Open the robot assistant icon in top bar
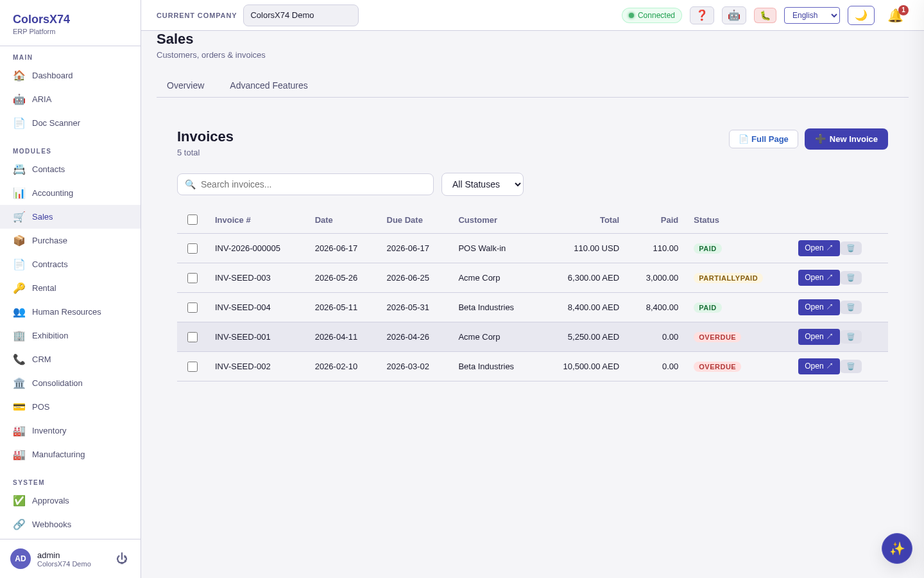 pyautogui.click(x=734, y=15)
